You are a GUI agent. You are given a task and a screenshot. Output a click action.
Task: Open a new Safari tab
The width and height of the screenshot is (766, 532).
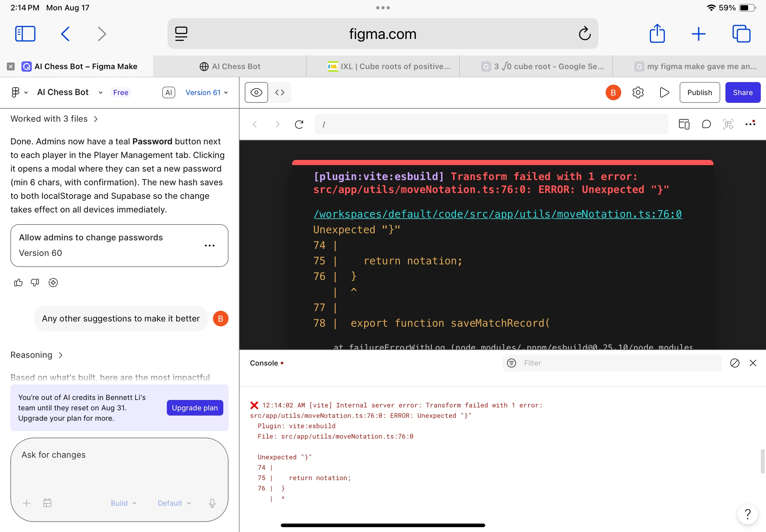(698, 34)
